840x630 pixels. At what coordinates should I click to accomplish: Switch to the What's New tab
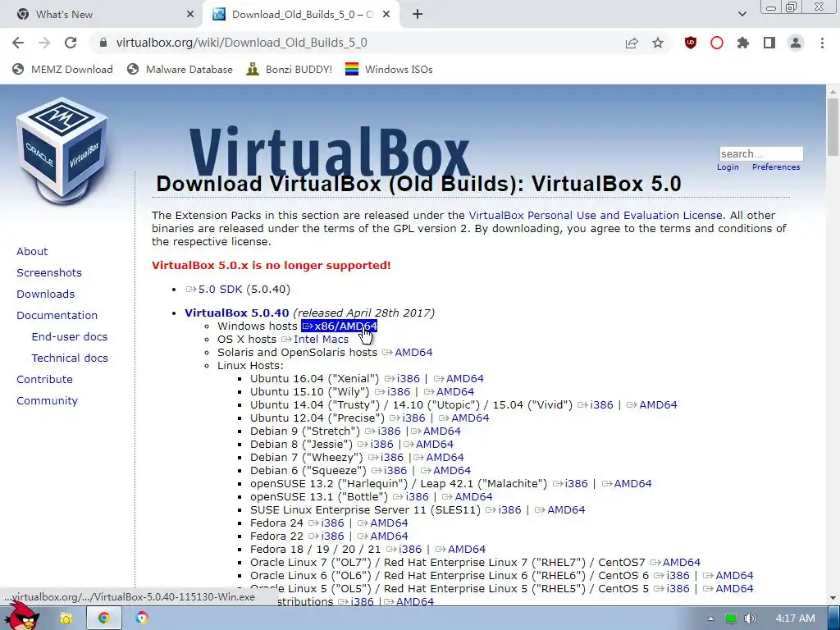(102, 15)
